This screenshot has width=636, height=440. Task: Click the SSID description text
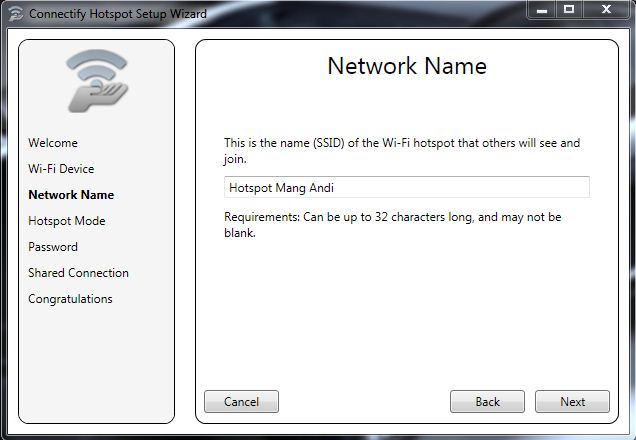402,150
